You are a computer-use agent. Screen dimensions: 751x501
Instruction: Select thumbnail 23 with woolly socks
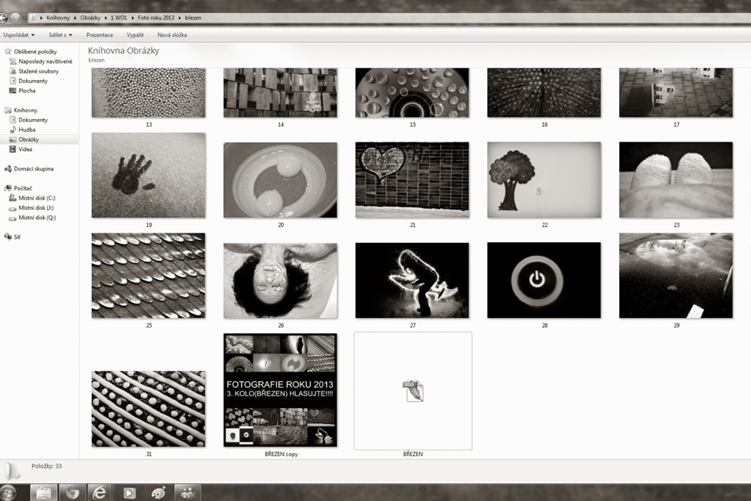pos(676,180)
